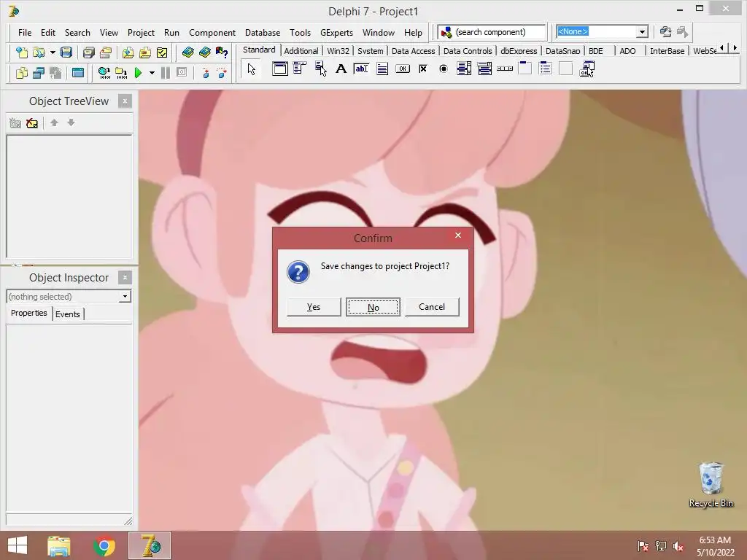The height and width of the screenshot is (560, 747).
Task: Switch to Events tab in Object Inspector
Action: point(68,314)
